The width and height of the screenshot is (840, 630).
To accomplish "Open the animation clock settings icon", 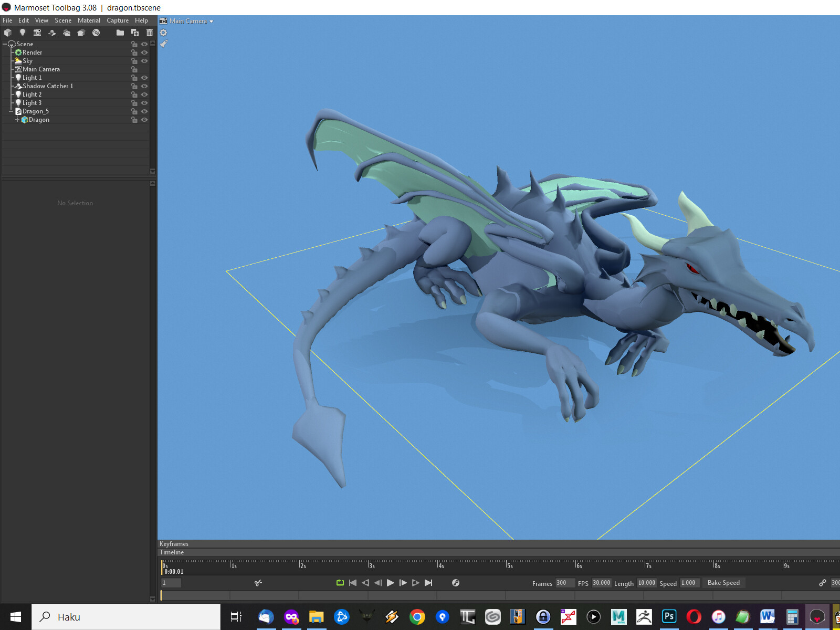I will (x=456, y=583).
